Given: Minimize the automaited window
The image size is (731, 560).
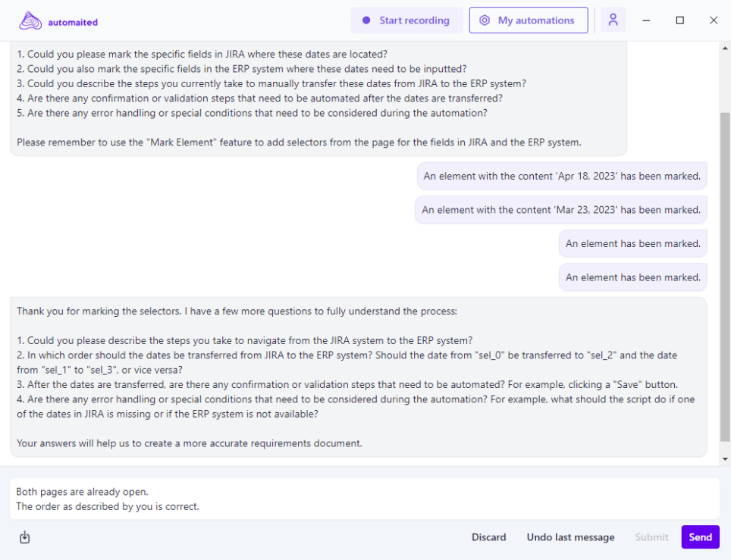Looking at the screenshot, I should 646,20.
